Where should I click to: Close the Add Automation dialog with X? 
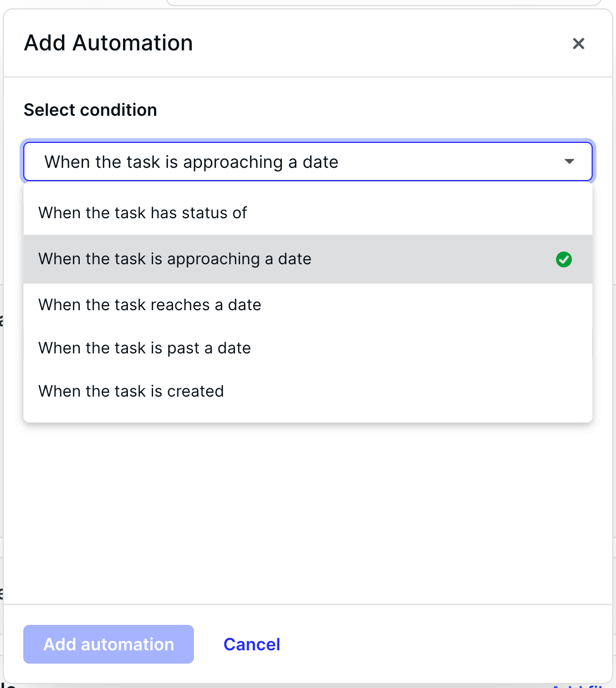pyautogui.click(x=578, y=43)
